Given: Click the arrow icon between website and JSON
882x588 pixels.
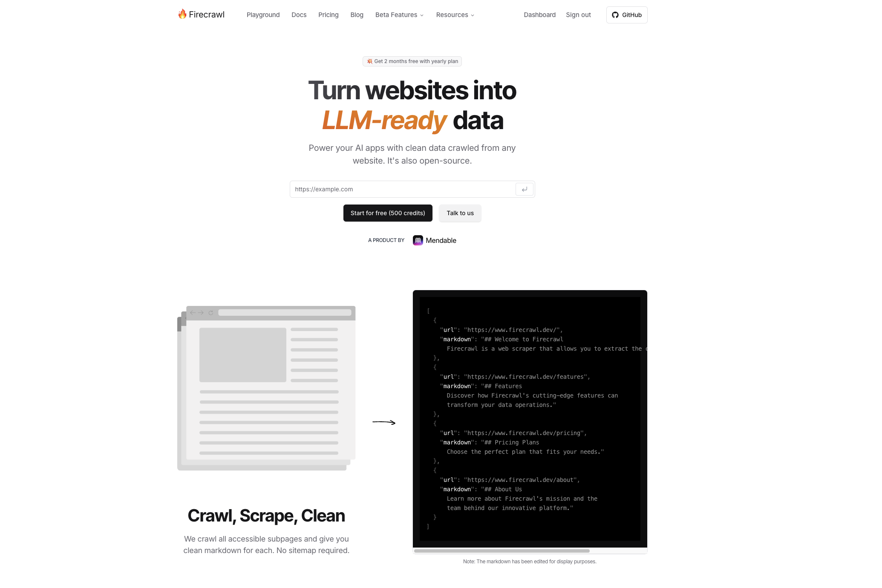Looking at the screenshot, I should 384,422.
